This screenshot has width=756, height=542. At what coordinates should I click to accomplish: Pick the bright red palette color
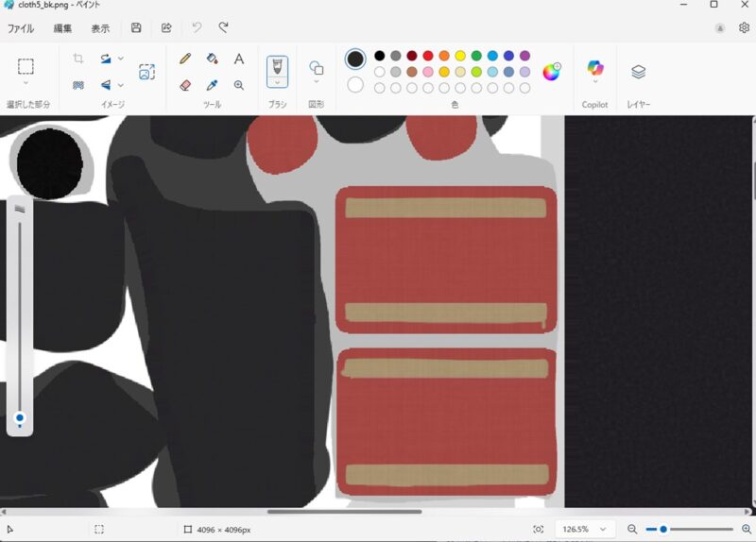click(428, 56)
